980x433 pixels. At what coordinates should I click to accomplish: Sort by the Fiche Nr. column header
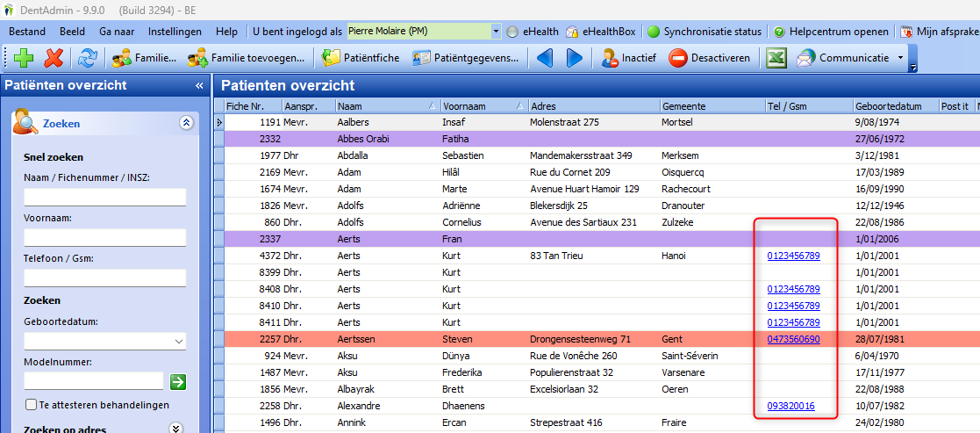[x=254, y=106]
